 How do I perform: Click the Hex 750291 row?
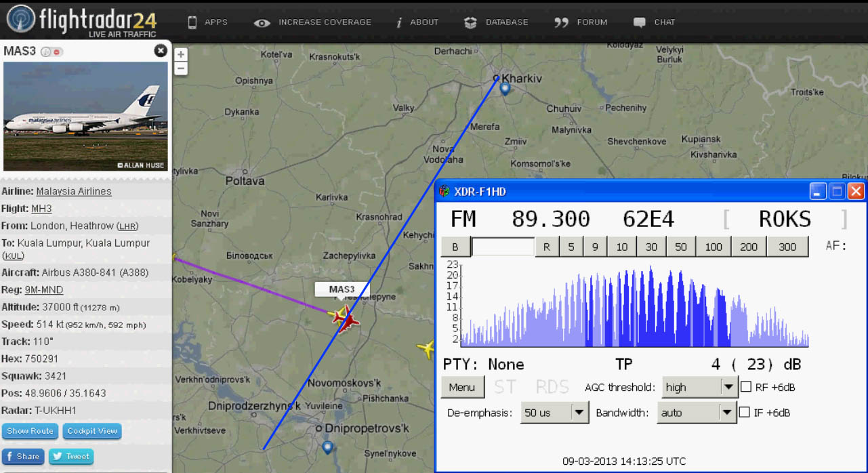point(86,358)
